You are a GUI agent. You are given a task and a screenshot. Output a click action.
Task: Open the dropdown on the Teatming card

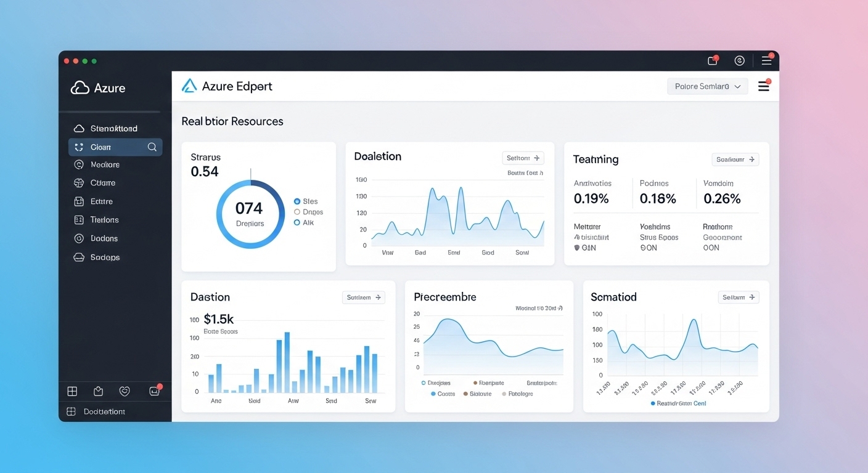point(735,160)
